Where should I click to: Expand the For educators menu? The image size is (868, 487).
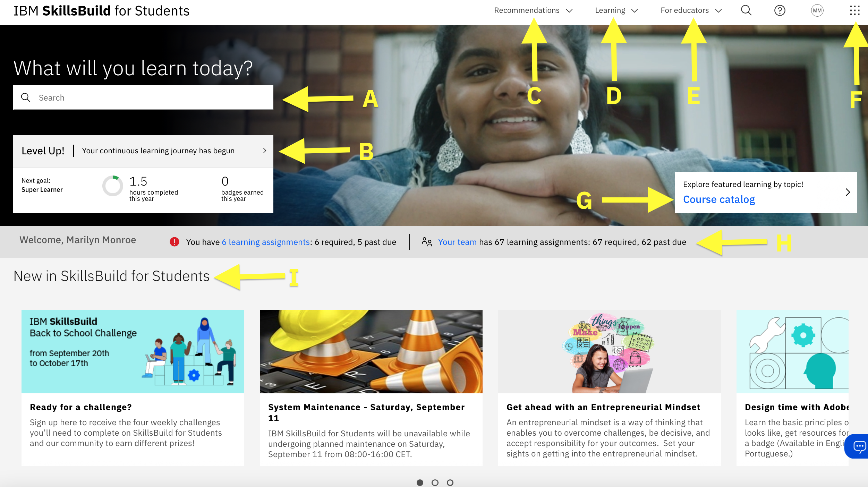click(691, 10)
